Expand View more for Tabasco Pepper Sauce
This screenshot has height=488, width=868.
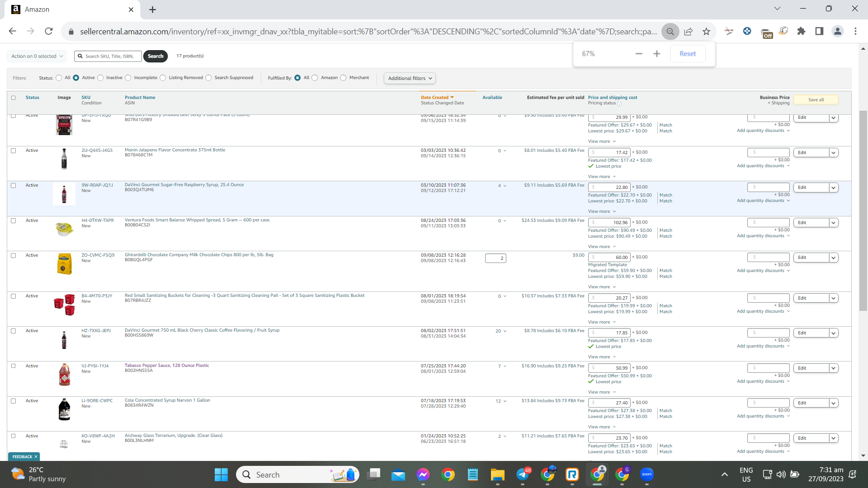(602, 392)
